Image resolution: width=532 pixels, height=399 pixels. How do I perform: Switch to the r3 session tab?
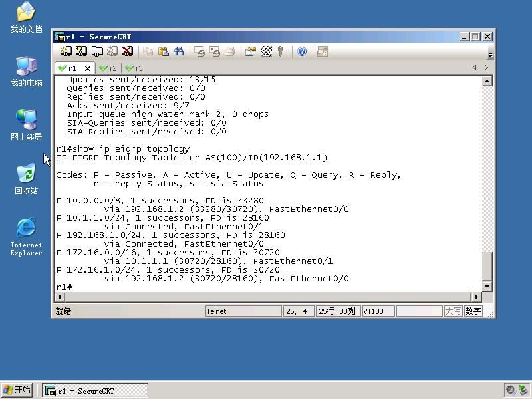(x=134, y=68)
